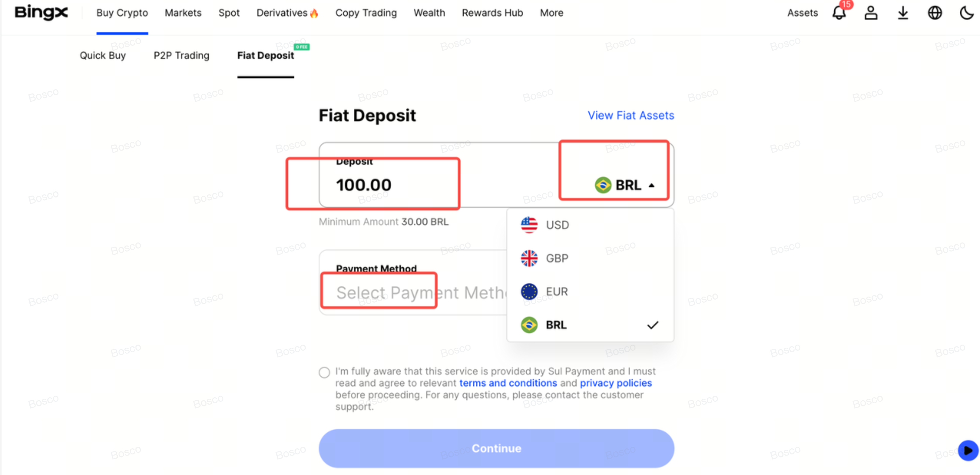Click the View Fiat Assets link

pyautogui.click(x=630, y=115)
